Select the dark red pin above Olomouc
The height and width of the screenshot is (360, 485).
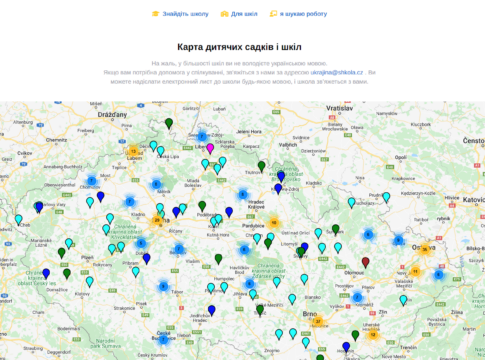tap(366, 262)
